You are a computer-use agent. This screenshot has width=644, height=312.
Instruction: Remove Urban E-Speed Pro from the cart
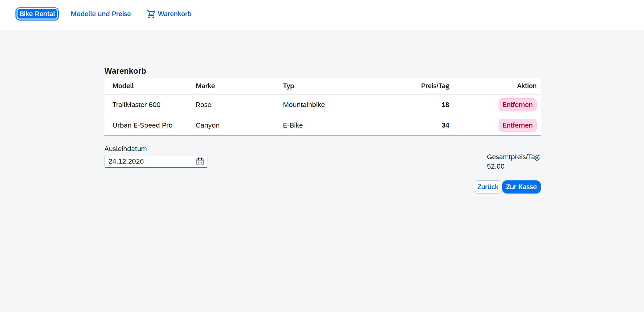tap(517, 126)
